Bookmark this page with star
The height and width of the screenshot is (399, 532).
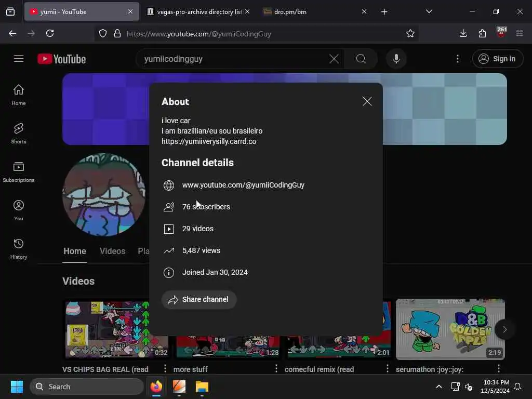pyautogui.click(x=410, y=33)
